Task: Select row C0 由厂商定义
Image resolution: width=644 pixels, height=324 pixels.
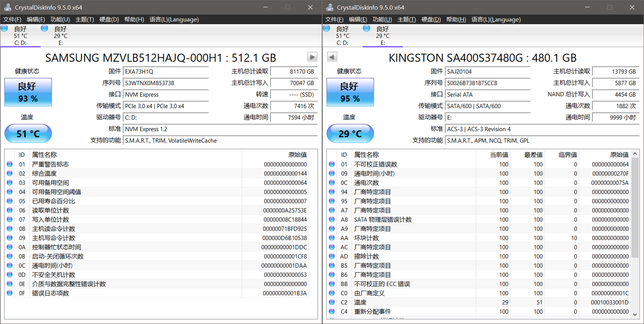Action: pyautogui.click(x=479, y=293)
